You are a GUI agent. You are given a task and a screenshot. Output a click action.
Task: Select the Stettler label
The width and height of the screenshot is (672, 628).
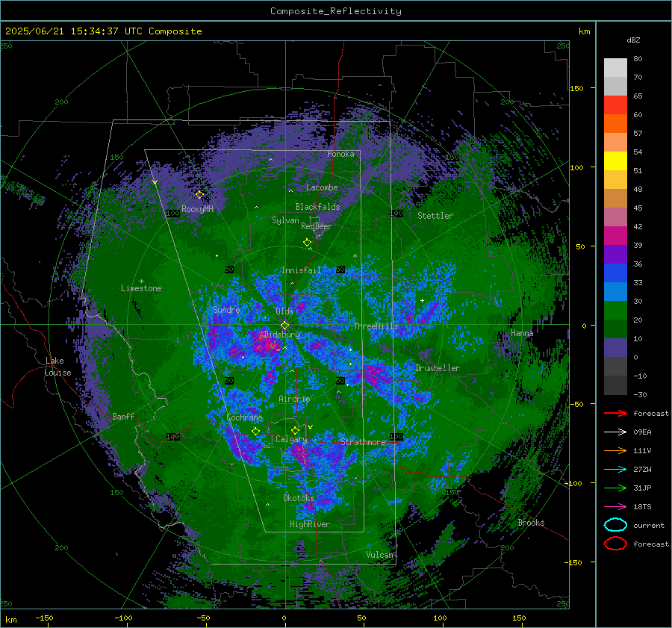click(x=435, y=216)
